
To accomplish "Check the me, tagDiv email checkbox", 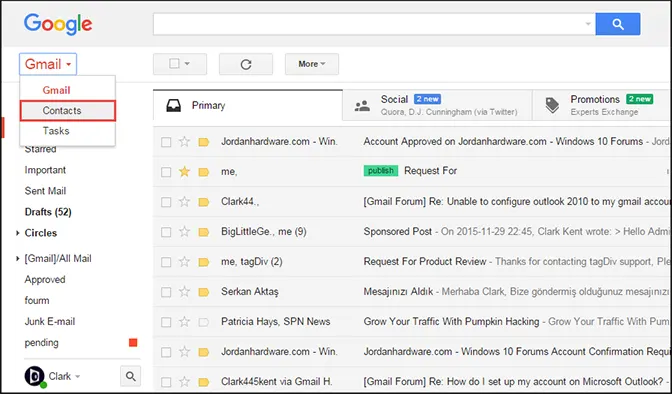I will pyautogui.click(x=166, y=262).
